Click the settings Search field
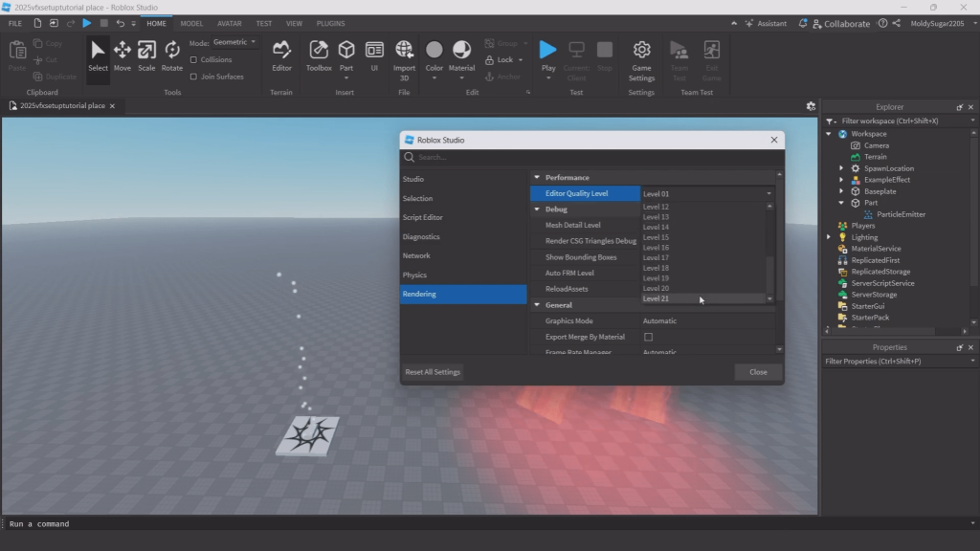Viewport: 980px width, 551px height. pos(591,158)
